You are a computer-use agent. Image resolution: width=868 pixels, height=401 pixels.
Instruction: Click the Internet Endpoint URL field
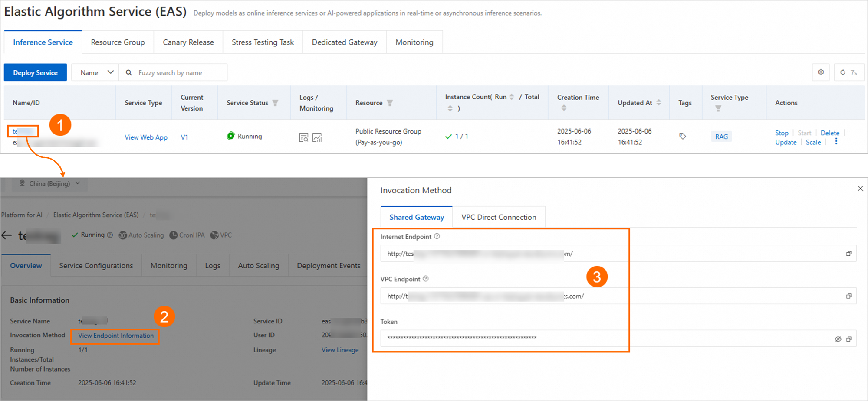point(618,254)
